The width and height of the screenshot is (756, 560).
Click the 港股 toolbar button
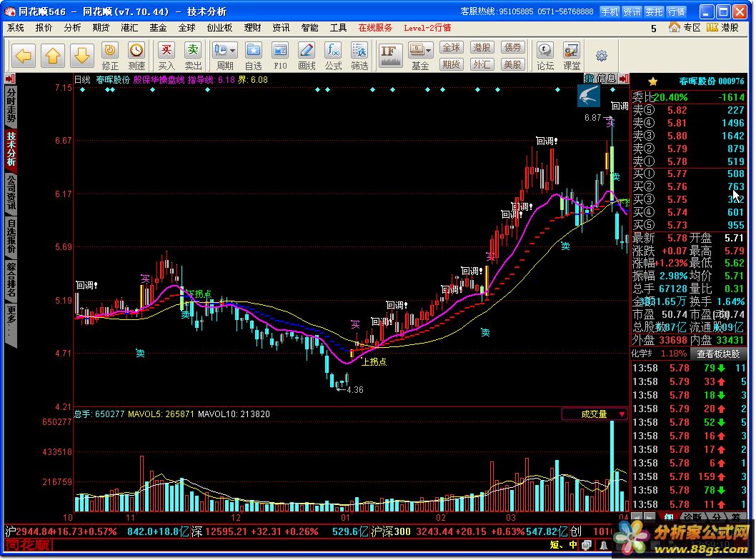coord(482,48)
